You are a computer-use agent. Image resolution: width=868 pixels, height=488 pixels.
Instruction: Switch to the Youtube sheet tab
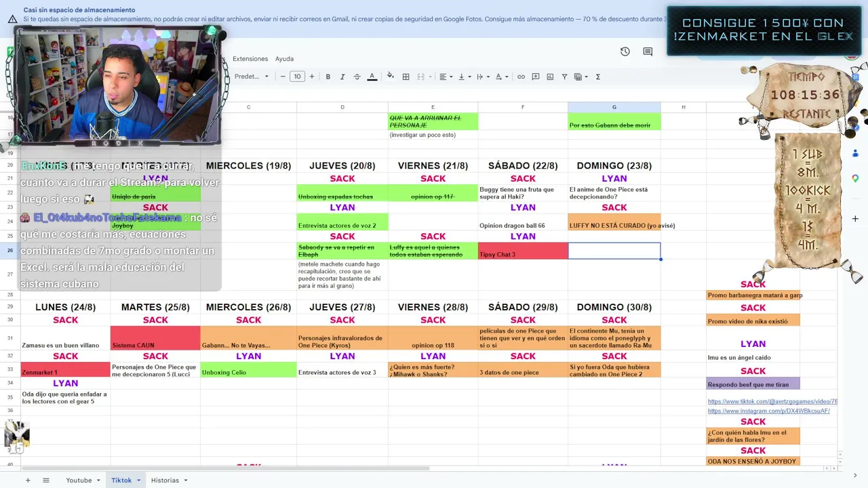79,480
